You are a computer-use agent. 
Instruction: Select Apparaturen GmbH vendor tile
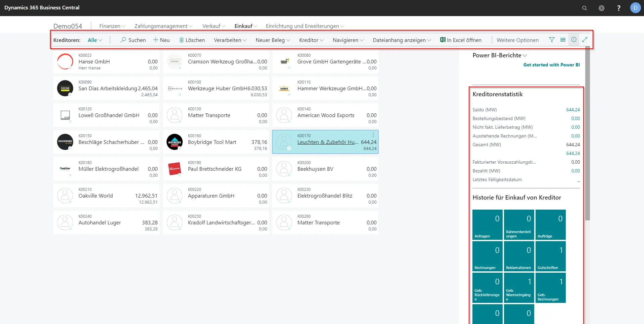[x=216, y=196]
